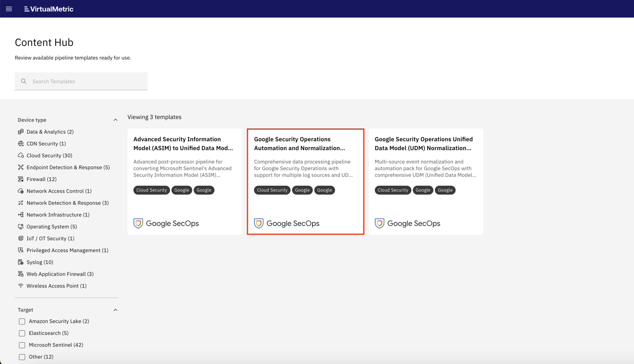Click the Operating System device type icon
634x364 pixels.
pos(21,226)
